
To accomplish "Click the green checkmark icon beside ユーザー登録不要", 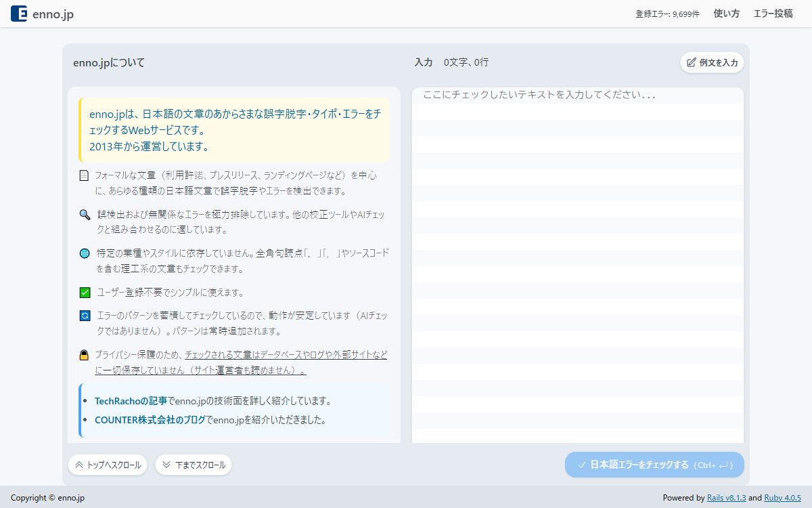I will [x=85, y=293].
